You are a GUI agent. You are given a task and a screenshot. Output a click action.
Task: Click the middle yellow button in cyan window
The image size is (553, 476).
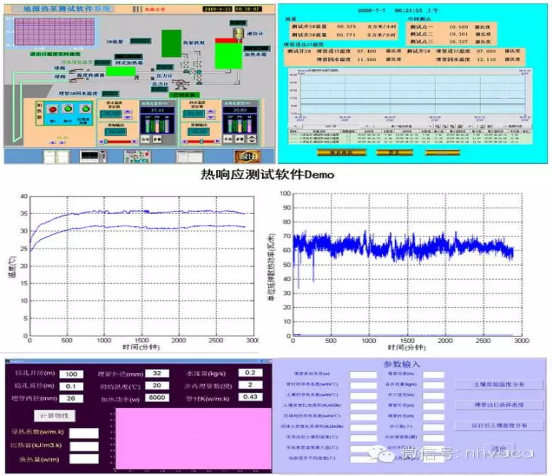(394, 152)
